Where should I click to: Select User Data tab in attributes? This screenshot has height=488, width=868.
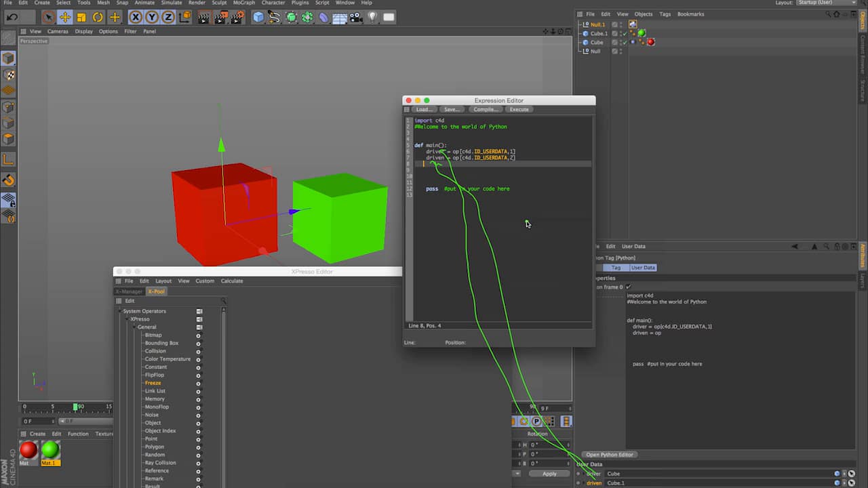point(643,268)
